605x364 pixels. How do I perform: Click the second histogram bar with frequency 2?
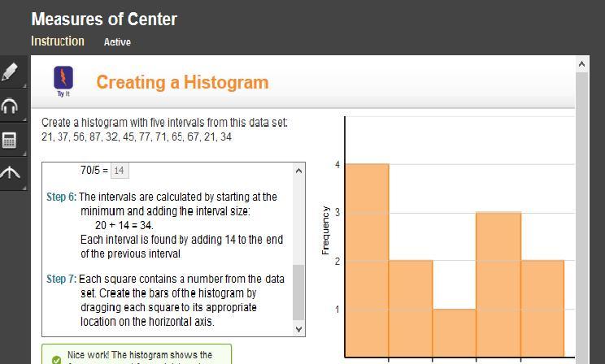pyautogui.click(x=411, y=309)
